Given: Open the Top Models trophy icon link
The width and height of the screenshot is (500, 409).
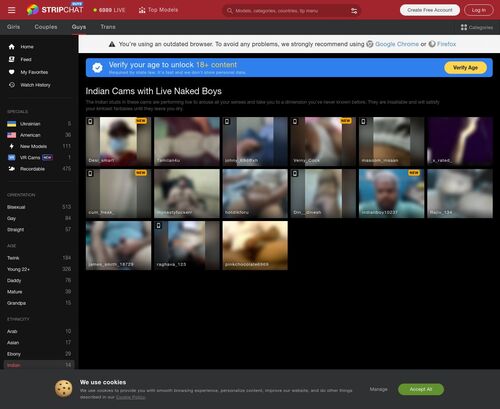Looking at the screenshot, I should [x=142, y=10].
